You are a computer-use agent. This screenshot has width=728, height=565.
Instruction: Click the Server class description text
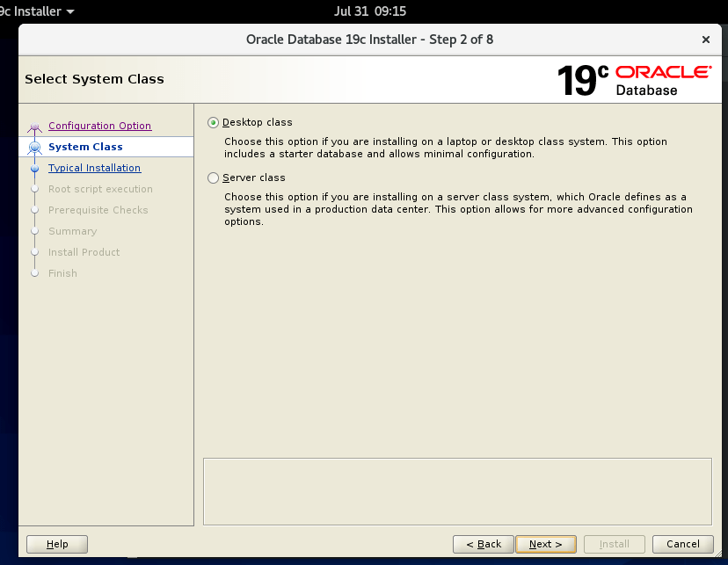pos(458,209)
